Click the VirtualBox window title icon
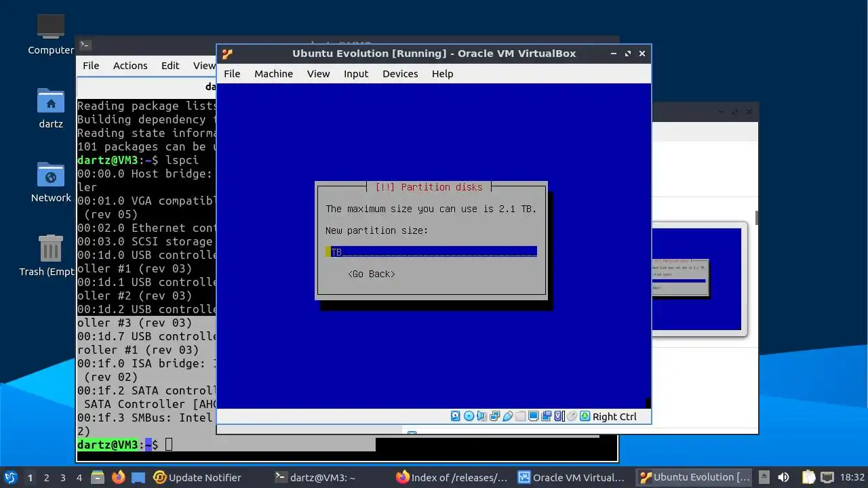Viewport: 868px width, 488px height. pyautogui.click(x=228, y=54)
